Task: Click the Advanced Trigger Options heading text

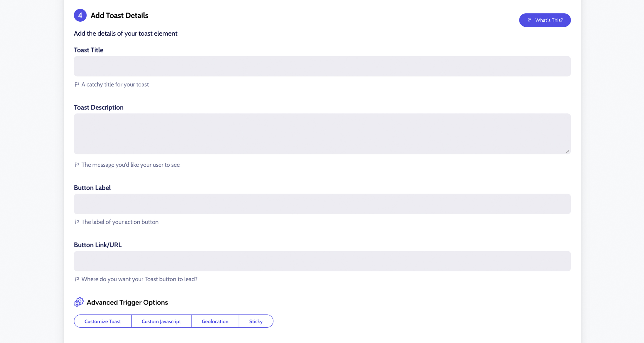Action: (127, 302)
